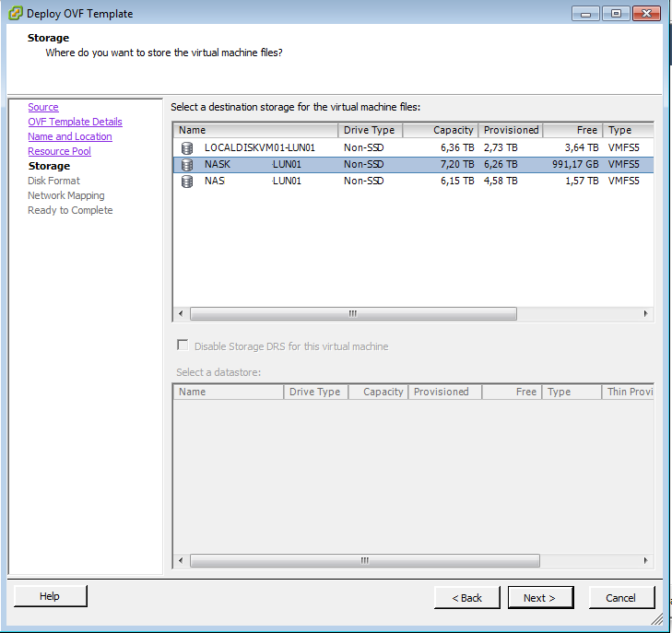This screenshot has height=633, width=672.
Task: Click the Back button
Action: tap(466, 597)
